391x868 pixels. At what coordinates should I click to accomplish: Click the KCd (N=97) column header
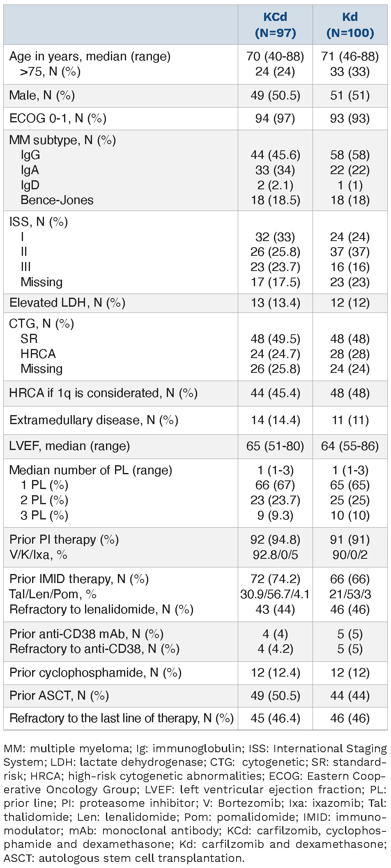click(275, 25)
